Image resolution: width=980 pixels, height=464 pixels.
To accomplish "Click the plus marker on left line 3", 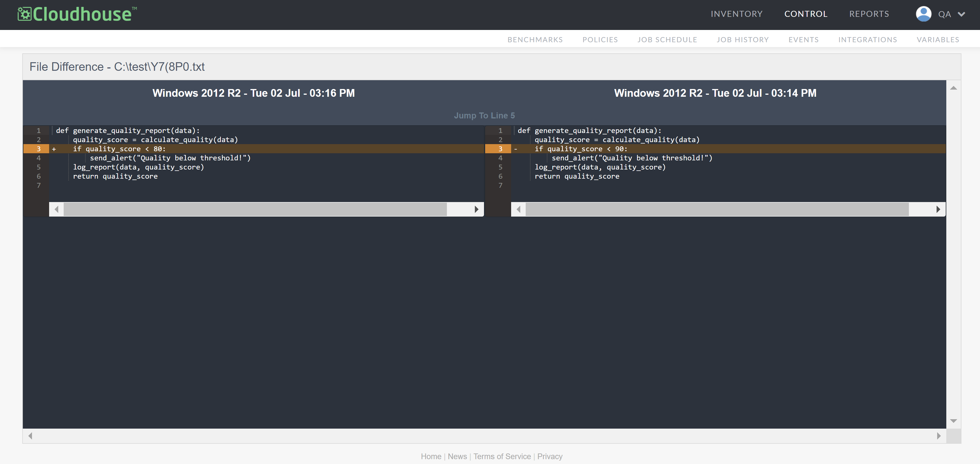I will point(54,149).
